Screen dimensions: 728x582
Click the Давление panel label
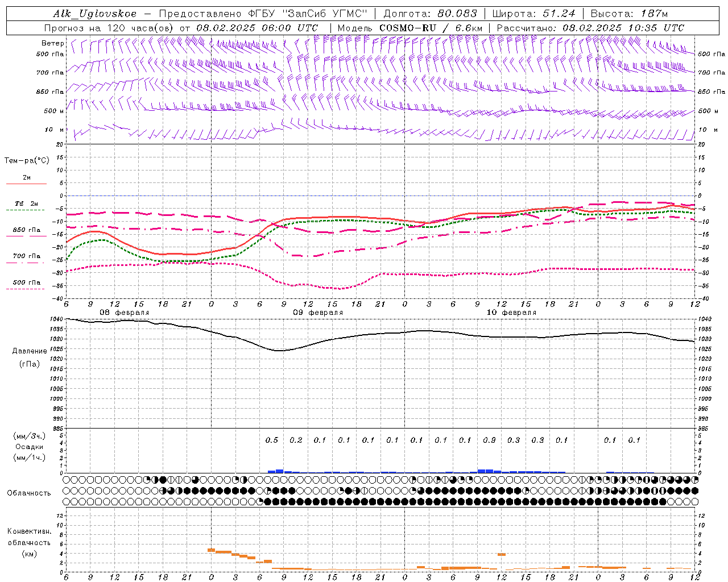[30, 351]
